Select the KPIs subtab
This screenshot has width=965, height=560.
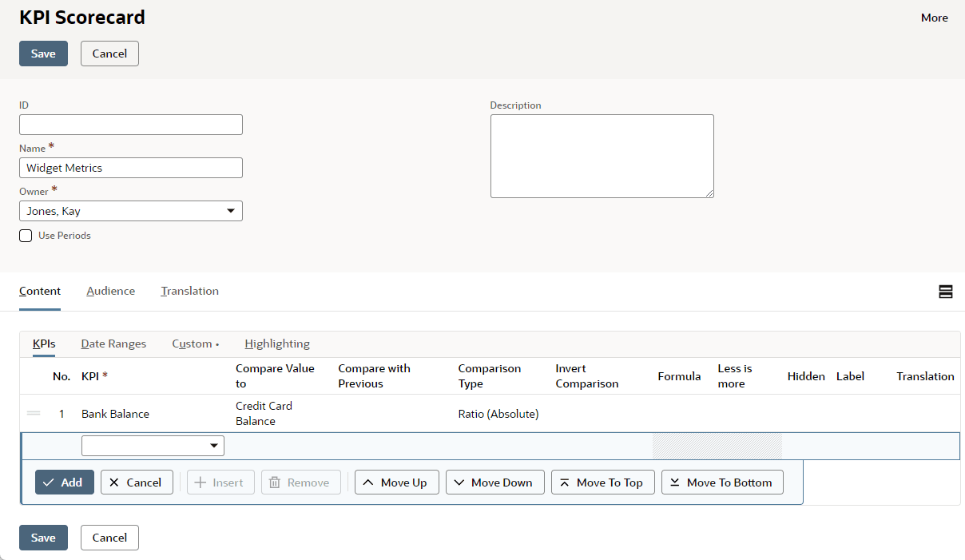(44, 344)
